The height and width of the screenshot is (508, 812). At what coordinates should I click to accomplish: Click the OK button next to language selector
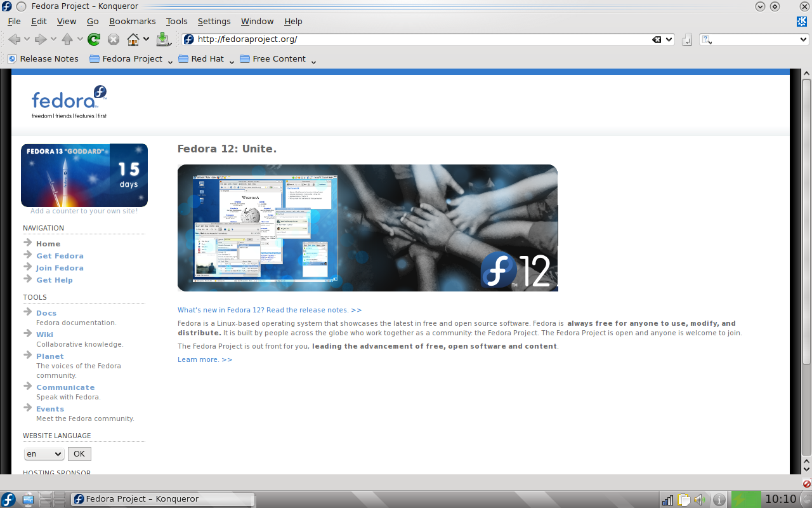(x=79, y=454)
